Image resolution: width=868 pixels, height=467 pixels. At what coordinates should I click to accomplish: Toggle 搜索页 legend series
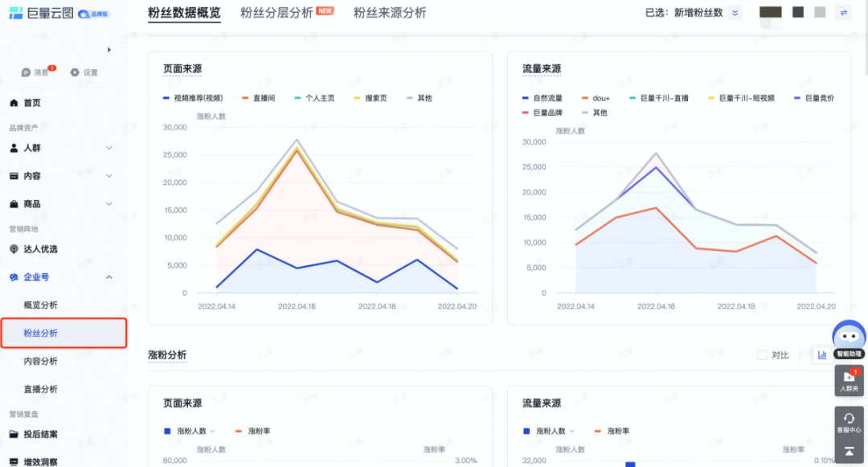[x=371, y=98]
